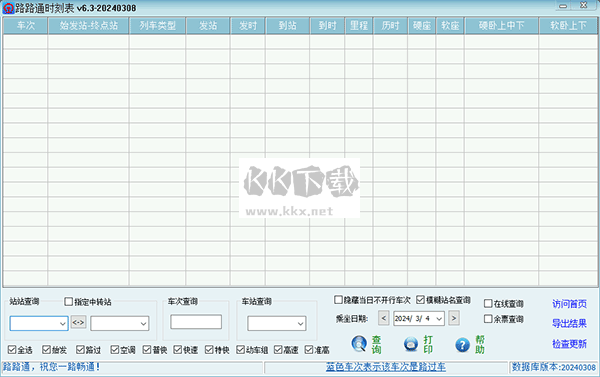Click the app logo icon in title bar
The image size is (600, 377).
pos(8,8)
